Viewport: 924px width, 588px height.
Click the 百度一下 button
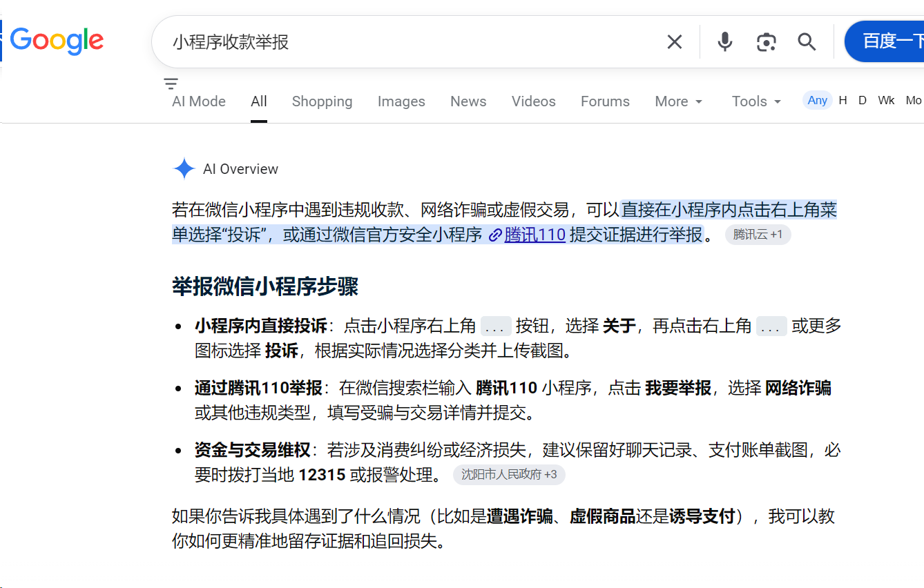(885, 41)
